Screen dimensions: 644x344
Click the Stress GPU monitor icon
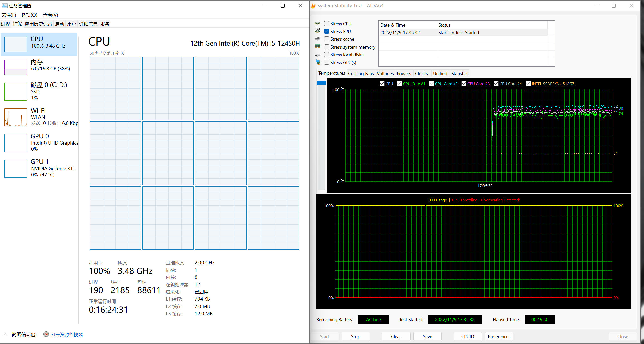tap(318, 62)
